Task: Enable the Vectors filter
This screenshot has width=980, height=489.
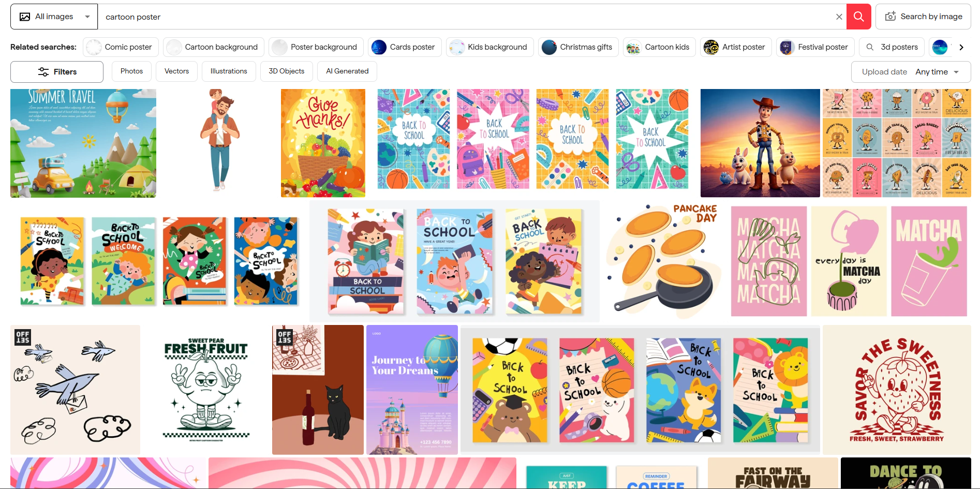Action: (x=176, y=71)
